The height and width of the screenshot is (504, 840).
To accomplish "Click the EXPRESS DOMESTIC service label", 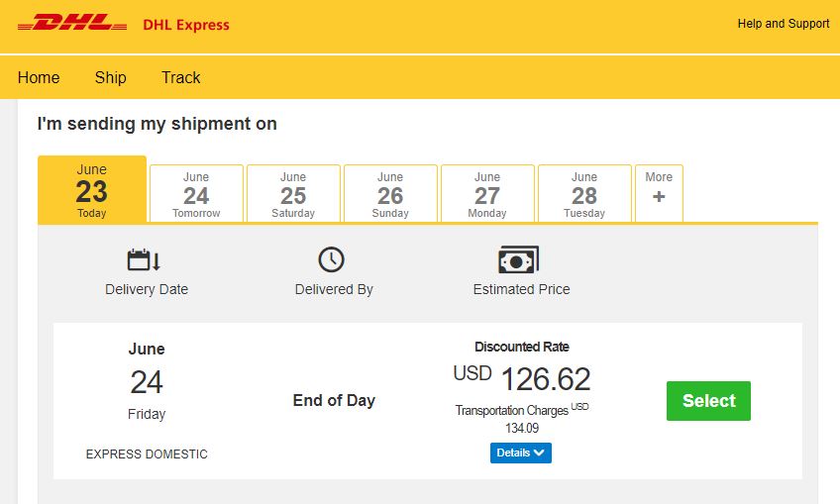I will pos(147,454).
